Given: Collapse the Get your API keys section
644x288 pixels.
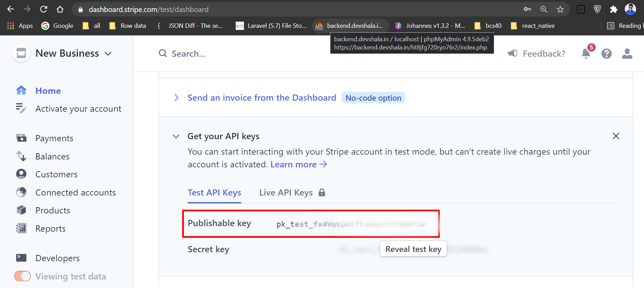Looking at the screenshot, I should pyautogui.click(x=176, y=136).
